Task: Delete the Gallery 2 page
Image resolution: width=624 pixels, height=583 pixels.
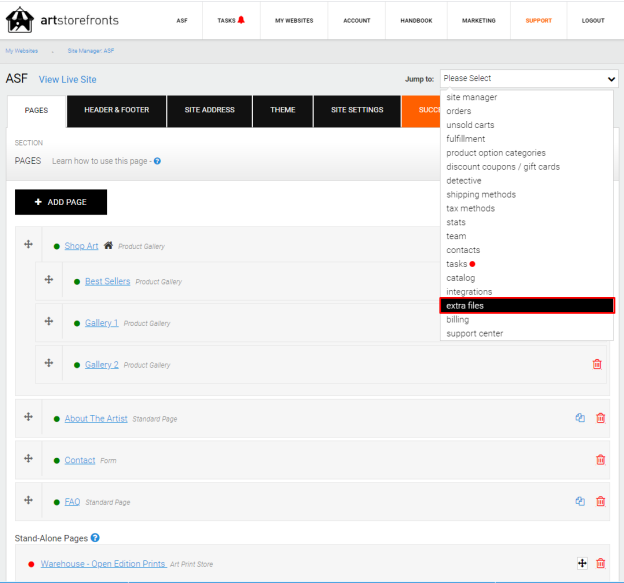Action: coord(597,364)
